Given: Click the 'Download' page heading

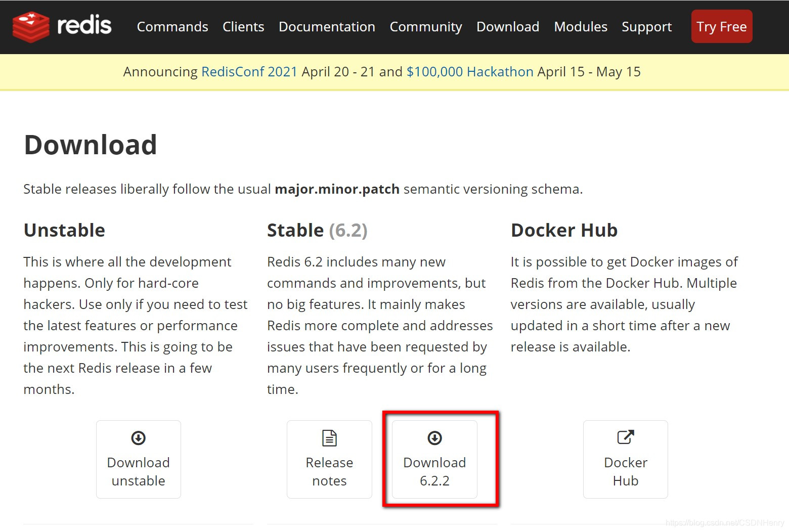Looking at the screenshot, I should 91,145.
